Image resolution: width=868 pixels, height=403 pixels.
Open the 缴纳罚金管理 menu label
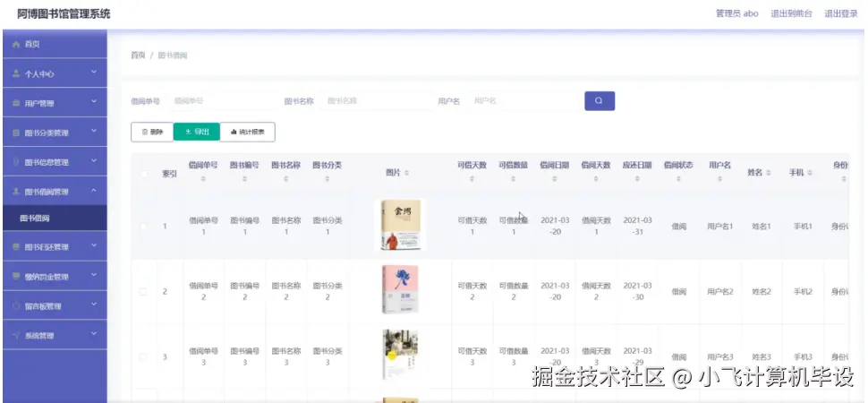coord(47,277)
